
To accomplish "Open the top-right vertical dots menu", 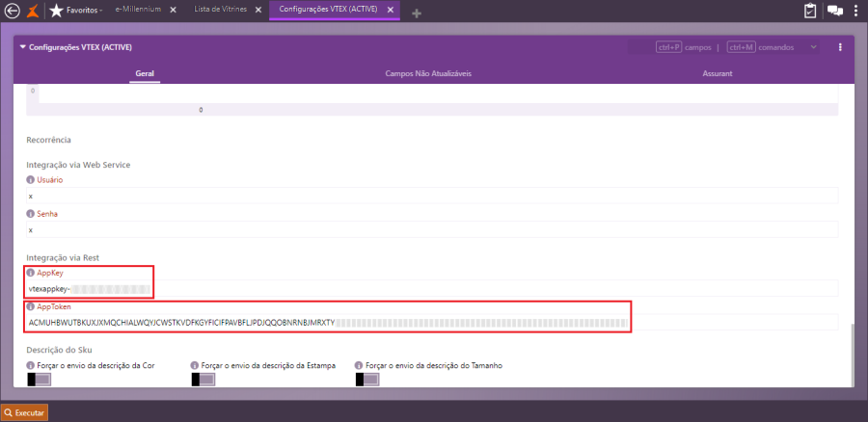I will click(x=855, y=11).
